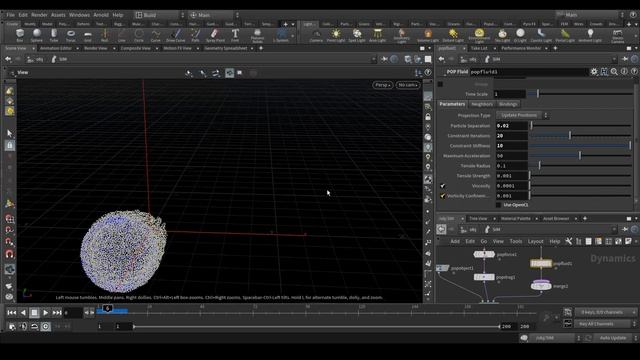Select the merge2 node in network
The width and height of the screenshot is (640, 360).
(x=541, y=286)
